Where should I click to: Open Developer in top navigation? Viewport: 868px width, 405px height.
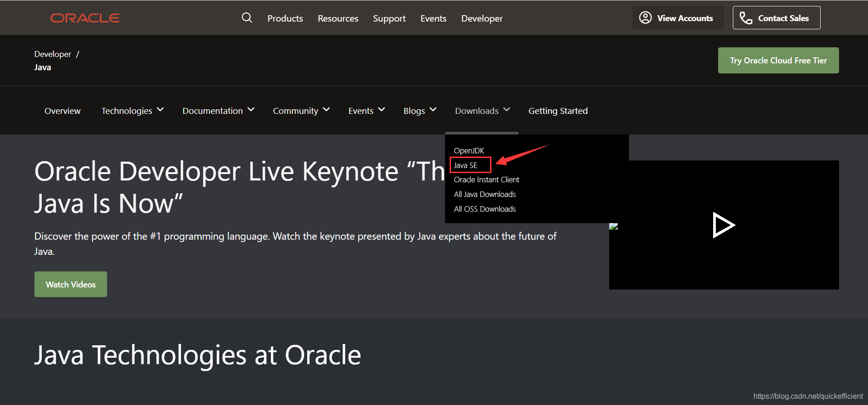482,18
